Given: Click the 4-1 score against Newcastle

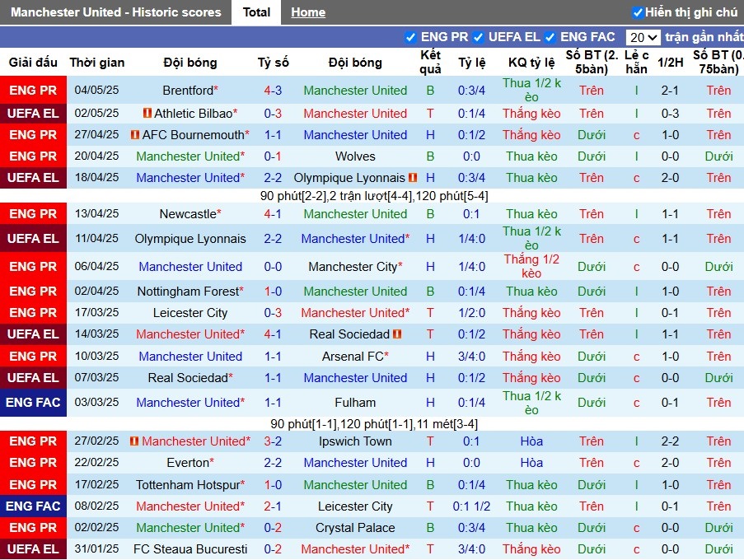Looking at the screenshot, I should 273,214.
